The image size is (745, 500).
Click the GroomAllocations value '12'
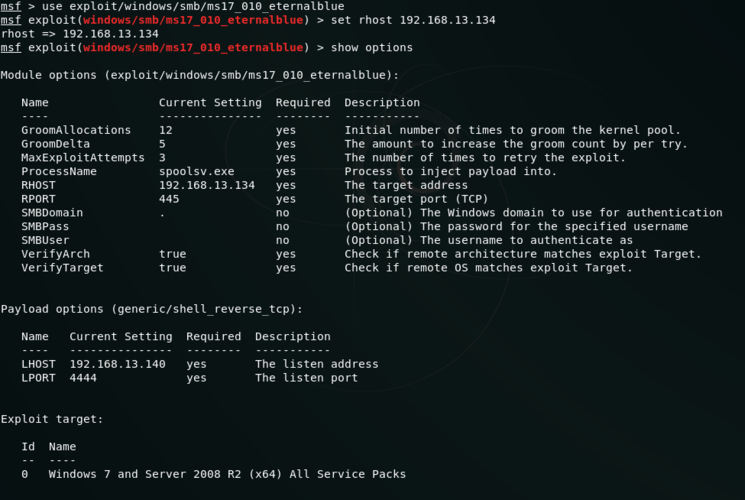coord(166,130)
